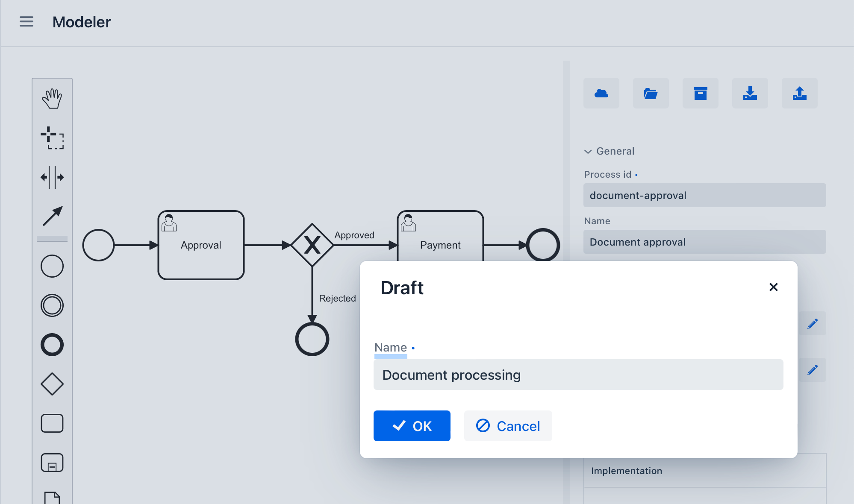Save to cloud using the cloud icon
This screenshot has width=854, height=504.
coord(601,93)
